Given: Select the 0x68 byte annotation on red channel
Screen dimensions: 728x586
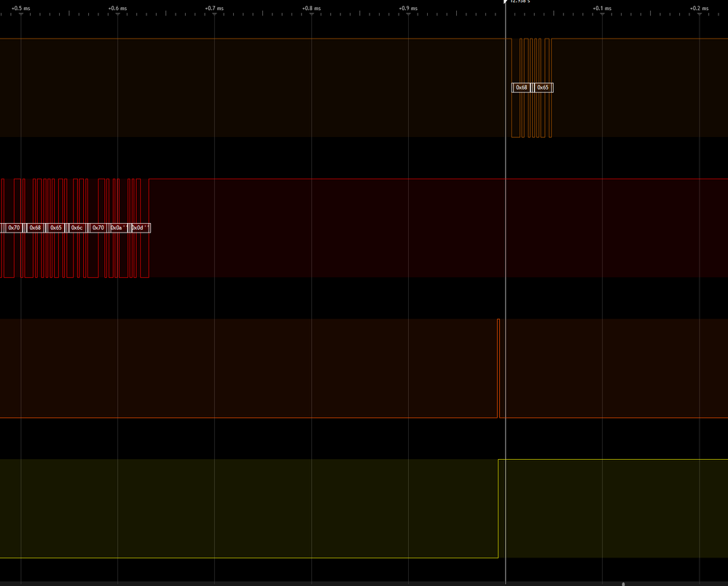Looking at the screenshot, I should [x=36, y=227].
